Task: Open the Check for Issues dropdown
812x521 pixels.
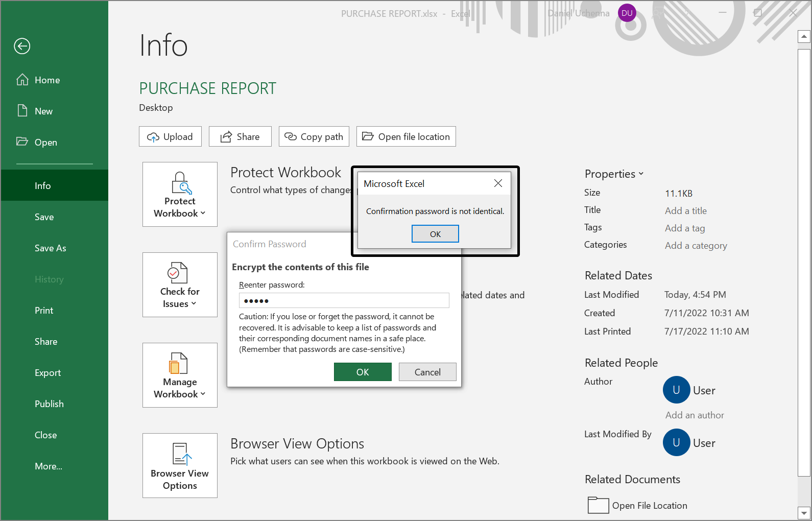Action: pyautogui.click(x=180, y=285)
